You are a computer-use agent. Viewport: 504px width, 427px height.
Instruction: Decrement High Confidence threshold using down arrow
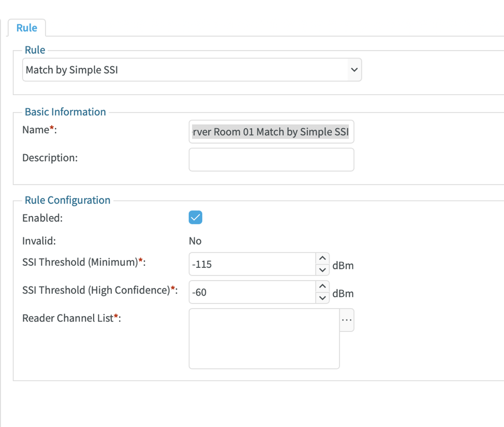point(322,298)
